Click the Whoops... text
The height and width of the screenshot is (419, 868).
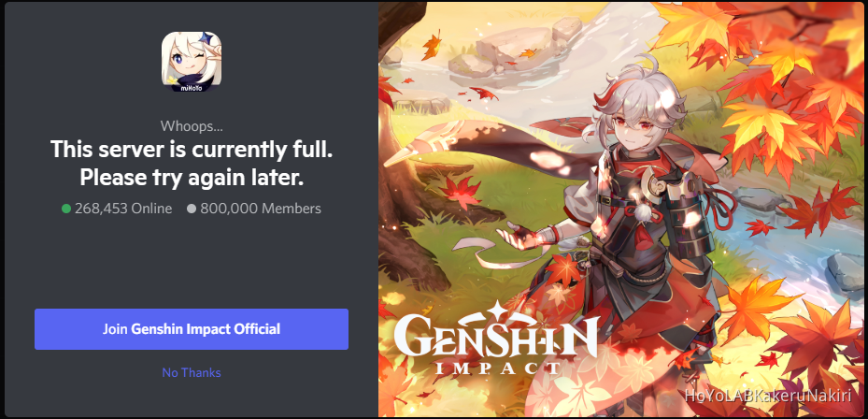(192, 126)
